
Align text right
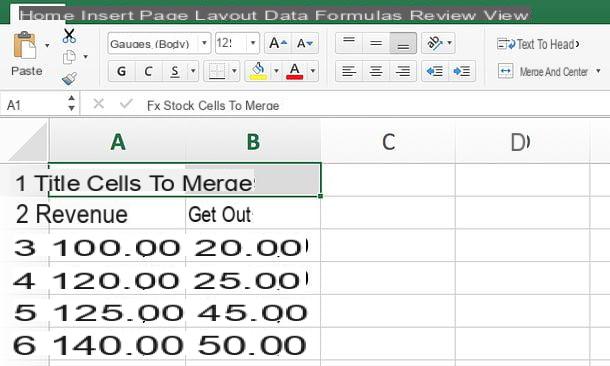403,71
